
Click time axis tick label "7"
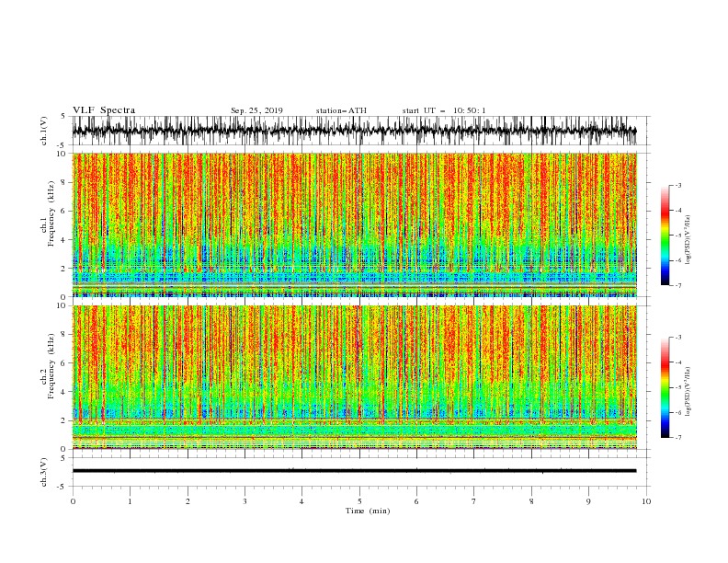pos(474,501)
